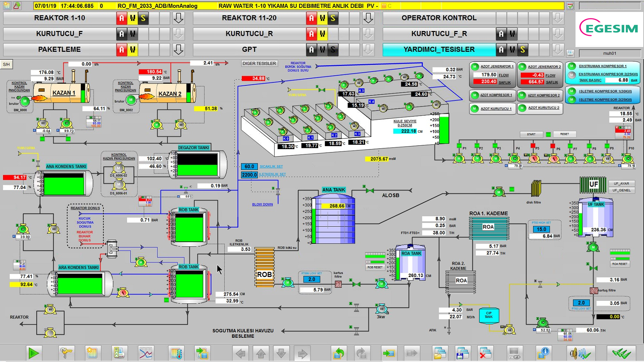Viewport: 644px width, 362px height.
Task: Click the CIP TANK symbol
Action: point(489,315)
